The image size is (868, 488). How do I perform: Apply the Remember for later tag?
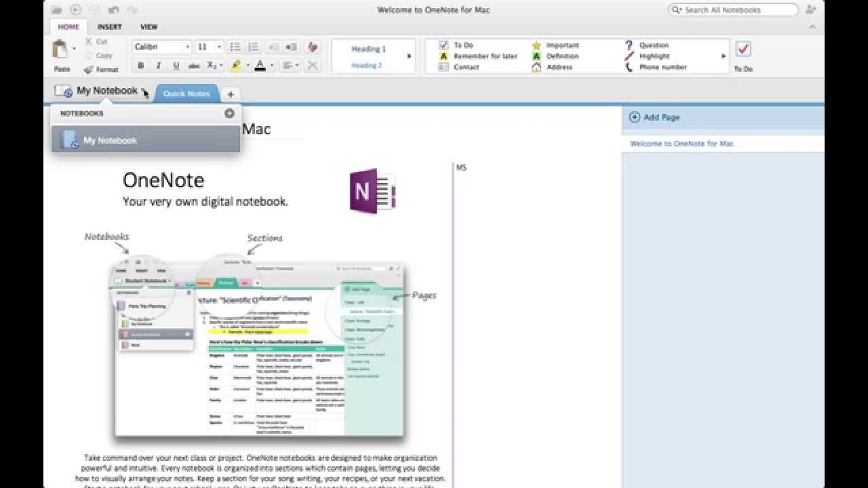(x=478, y=56)
